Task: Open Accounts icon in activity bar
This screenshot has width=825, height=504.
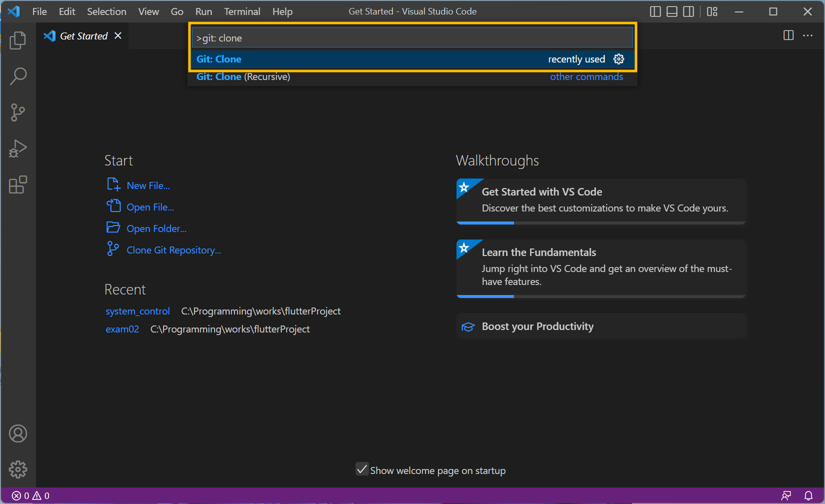Action: click(x=18, y=433)
